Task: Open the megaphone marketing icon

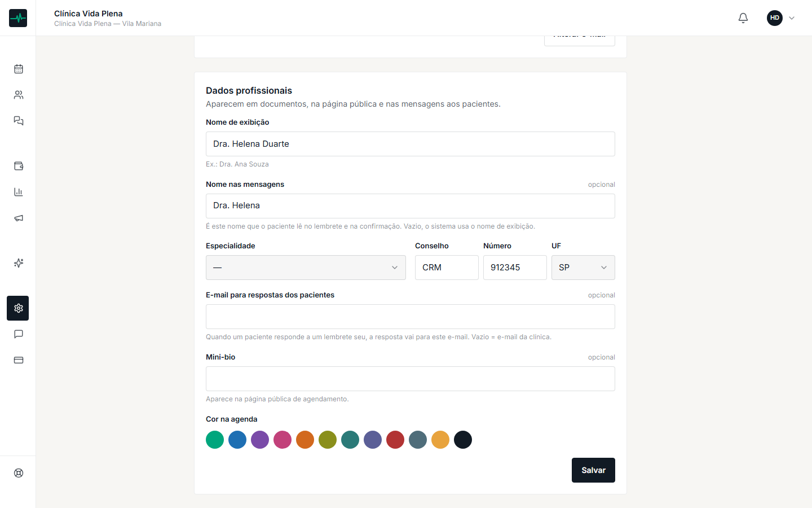Action: pyautogui.click(x=18, y=218)
